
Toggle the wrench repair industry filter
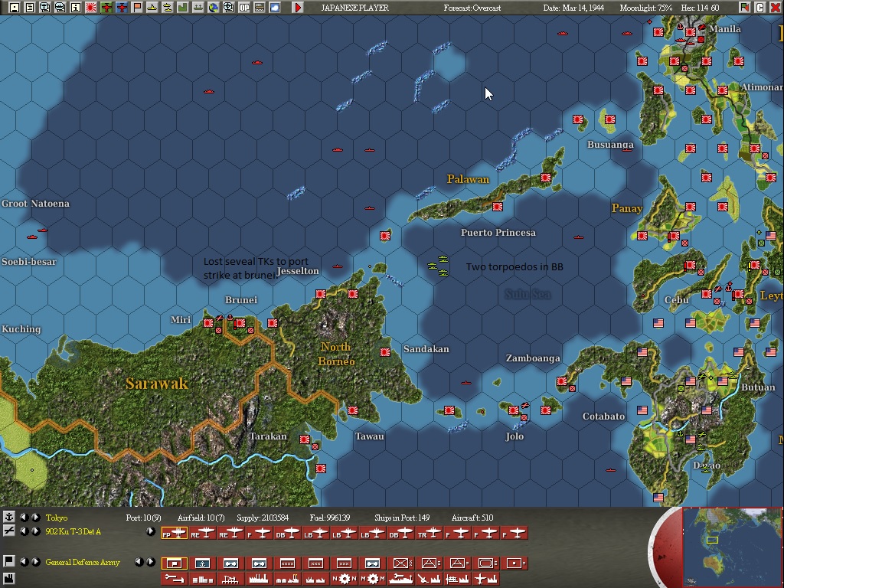tap(175, 579)
